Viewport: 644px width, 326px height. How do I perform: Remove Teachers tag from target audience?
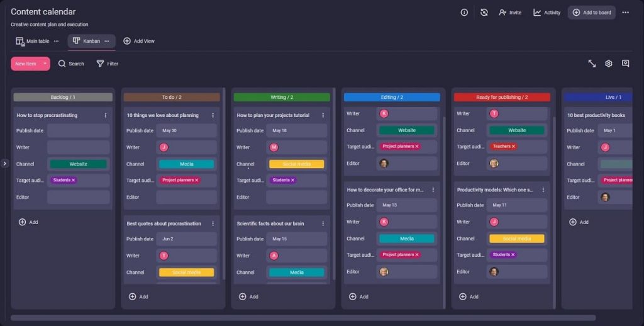(x=513, y=146)
